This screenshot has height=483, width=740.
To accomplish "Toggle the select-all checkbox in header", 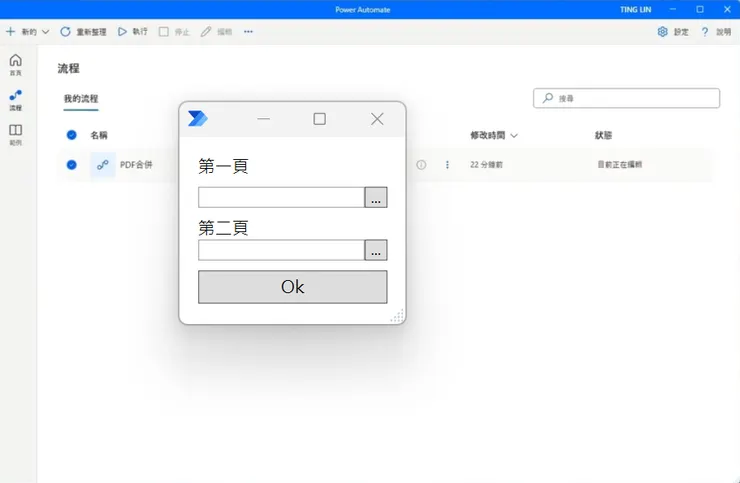I will point(71,135).
